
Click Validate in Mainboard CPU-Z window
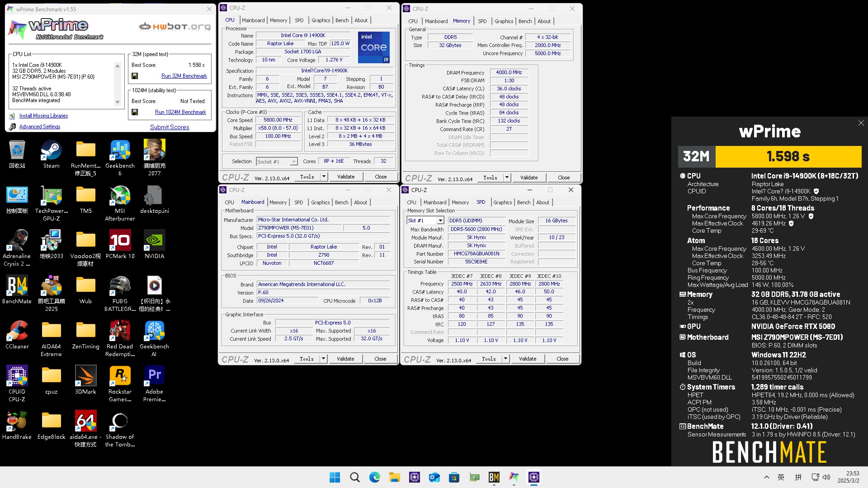(345, 359)
